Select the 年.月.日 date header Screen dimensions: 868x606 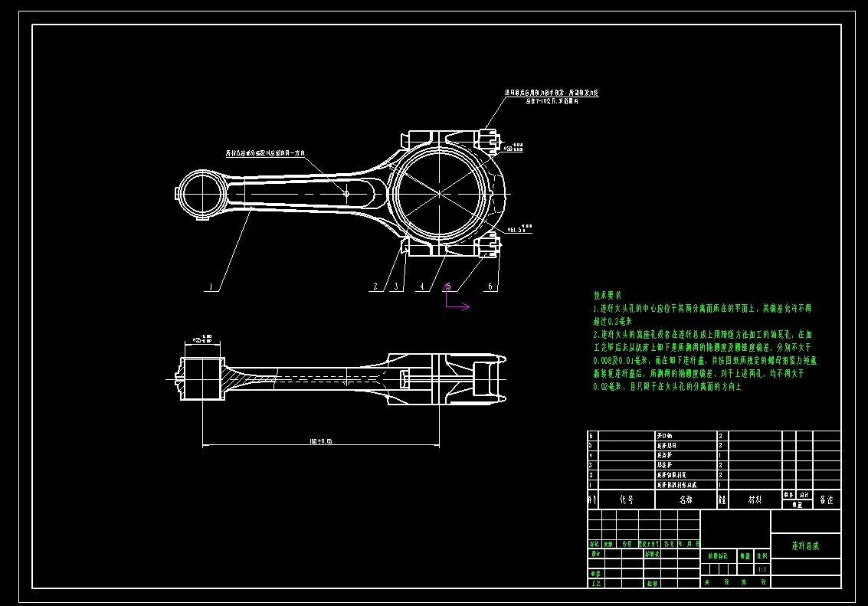point(689,544)
